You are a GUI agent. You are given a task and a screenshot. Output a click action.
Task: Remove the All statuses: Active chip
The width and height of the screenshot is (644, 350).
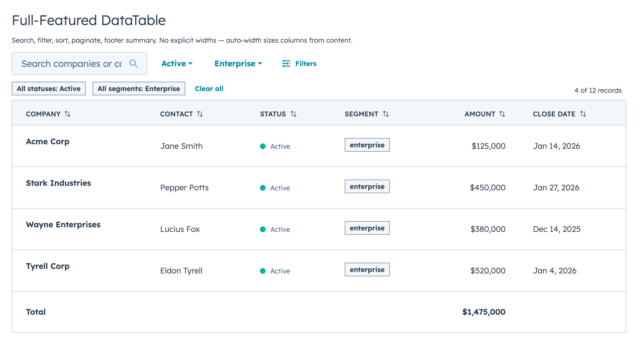point(49,88)
